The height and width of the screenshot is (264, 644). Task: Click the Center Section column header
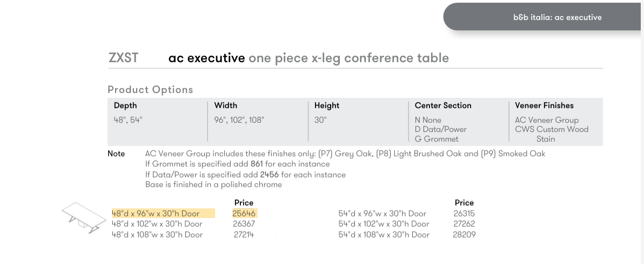click(x=443, y=105)
